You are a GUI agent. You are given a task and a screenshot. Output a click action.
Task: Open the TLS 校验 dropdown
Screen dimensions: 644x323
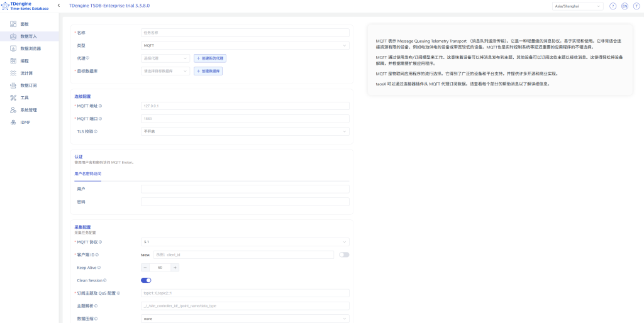click(x=245, y=131)
